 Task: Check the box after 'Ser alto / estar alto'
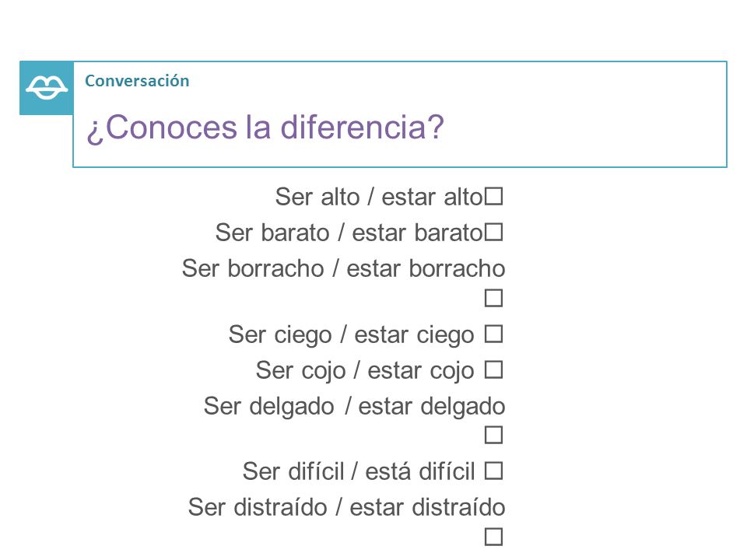pos(493,196)
